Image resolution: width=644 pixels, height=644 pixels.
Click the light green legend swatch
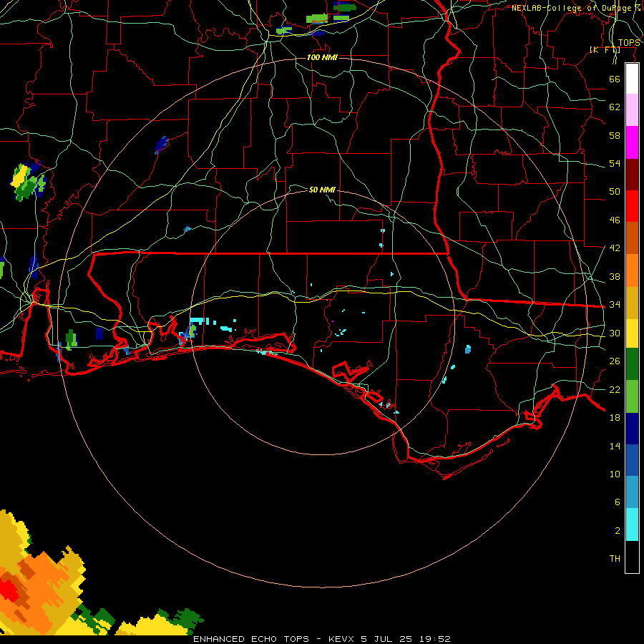point(632,396)
